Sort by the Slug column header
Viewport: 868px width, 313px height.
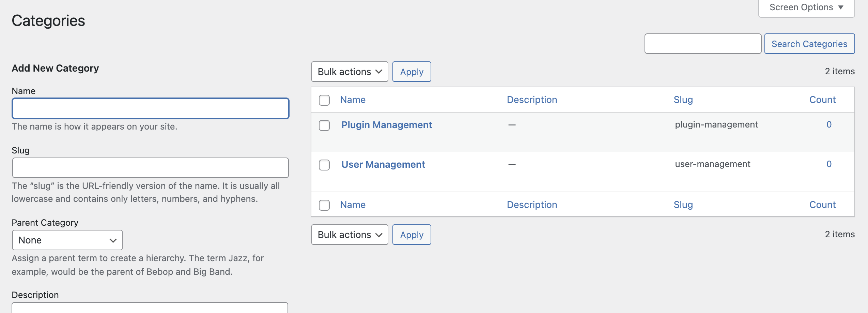click(x=683, y=100)
